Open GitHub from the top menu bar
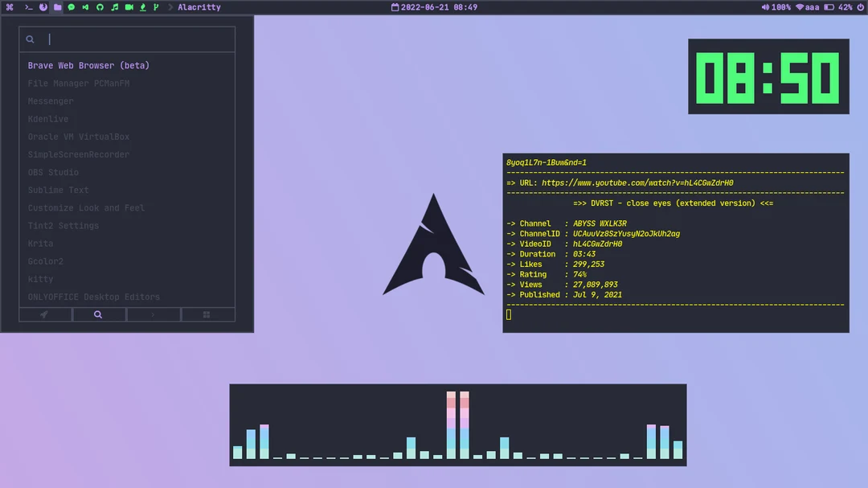This screenshot has width=868, height=488. click(x=100, y=7)
